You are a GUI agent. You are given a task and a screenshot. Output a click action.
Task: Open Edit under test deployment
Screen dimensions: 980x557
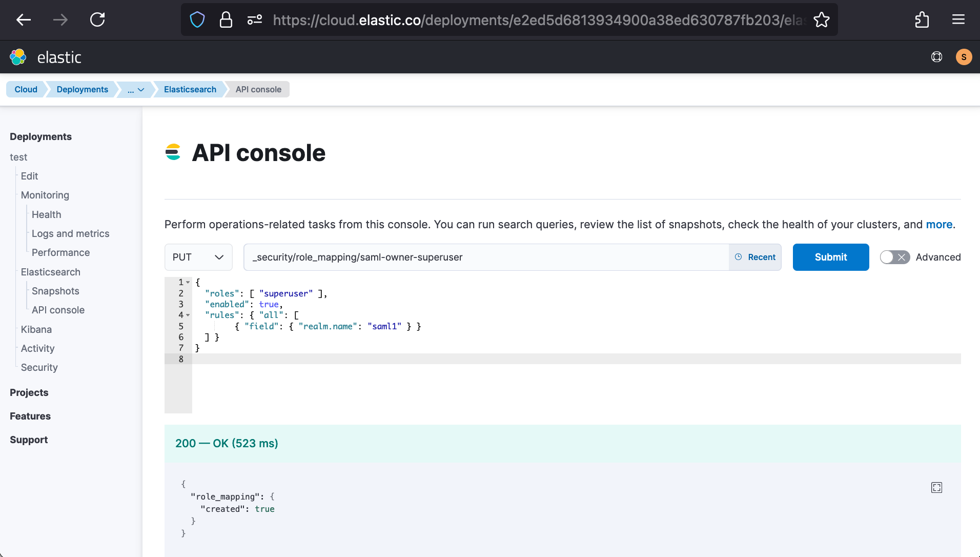[29, 176]
